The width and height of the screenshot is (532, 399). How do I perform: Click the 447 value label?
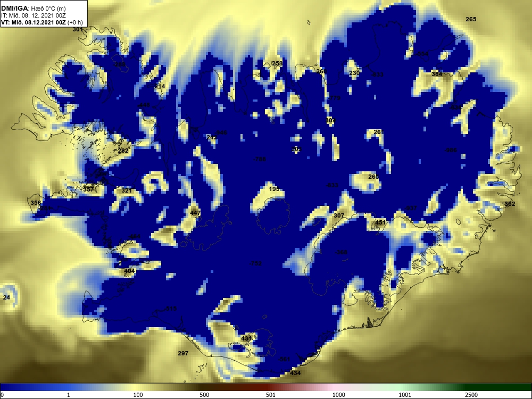195,213
